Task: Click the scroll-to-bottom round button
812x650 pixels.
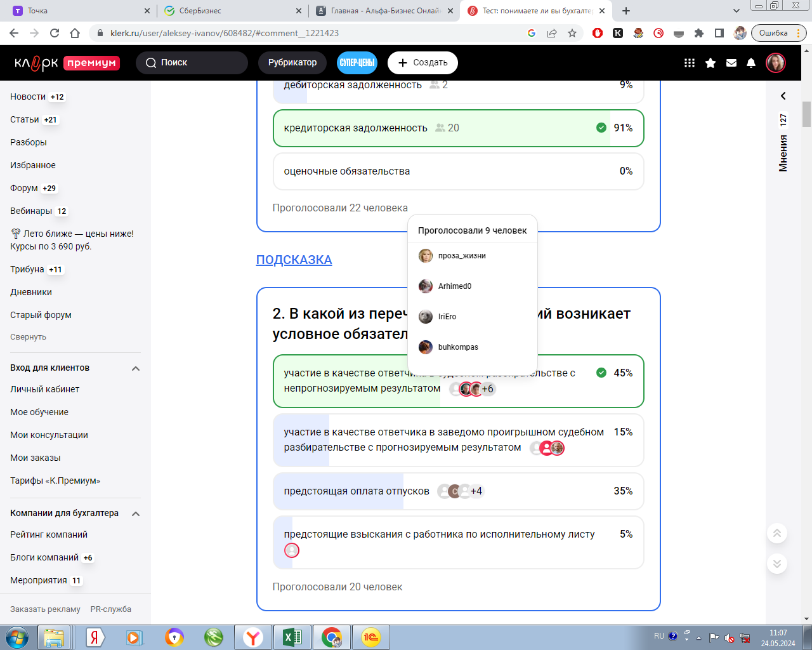Action: point(777,564)
